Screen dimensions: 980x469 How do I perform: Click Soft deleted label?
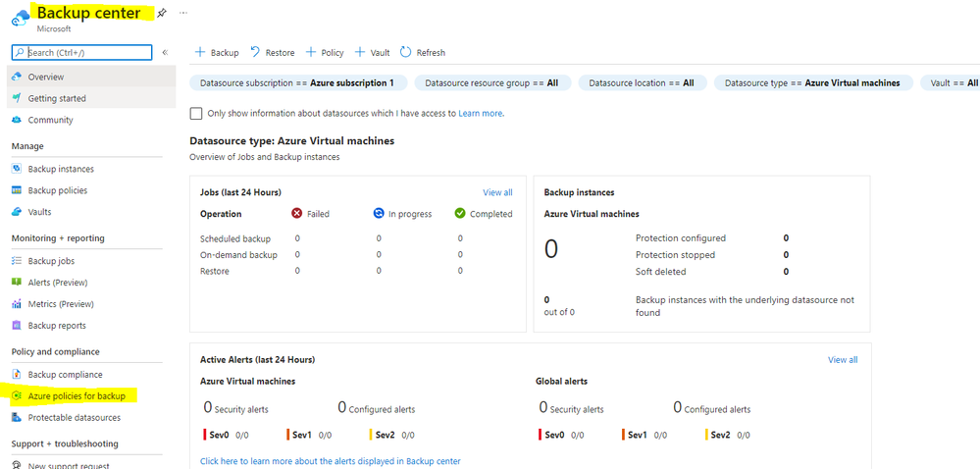click(x=660, y=272)
